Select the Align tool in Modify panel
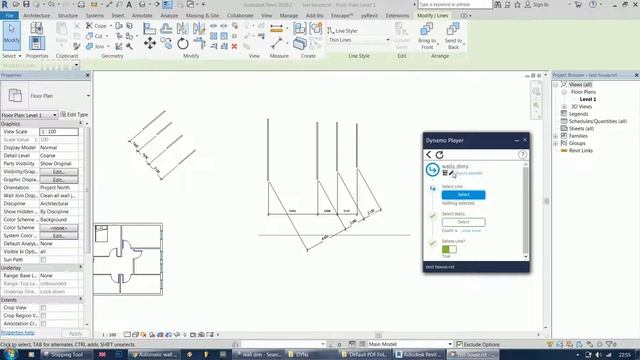 pyautogui.click(x=149, y=29)
